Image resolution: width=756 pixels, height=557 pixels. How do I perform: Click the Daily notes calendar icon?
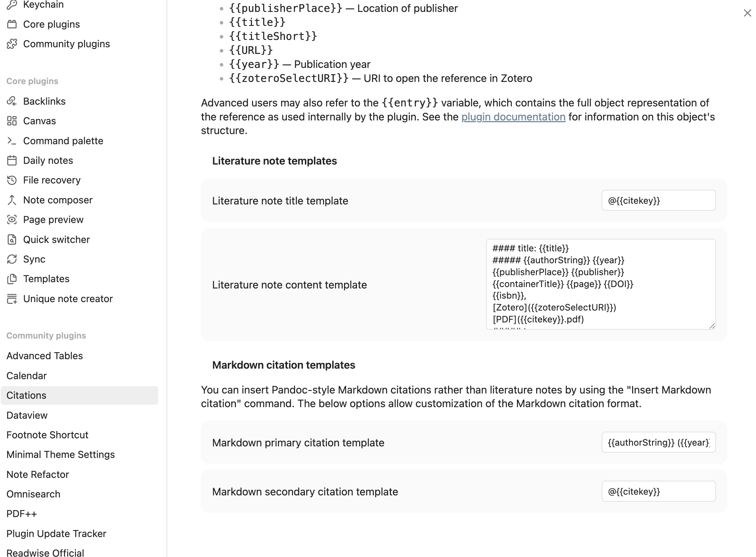[12, 160]
